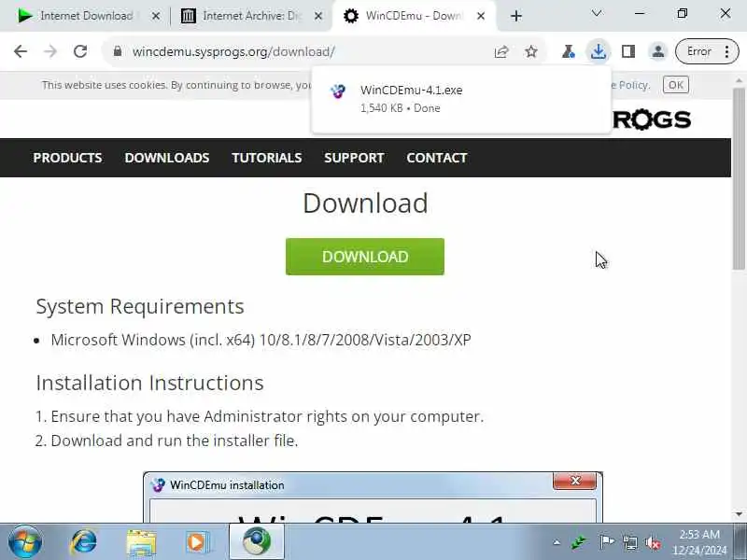Expand the tab search chevron

(x=597, y=13)
